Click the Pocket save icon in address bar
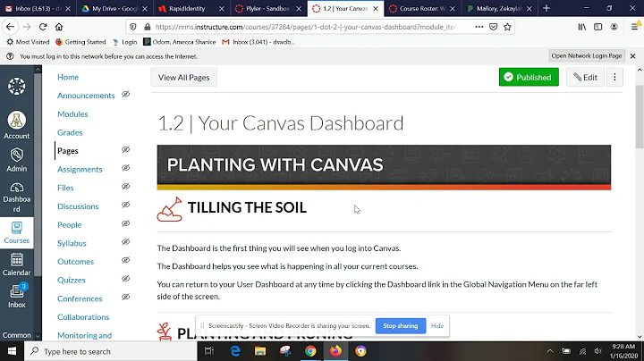This screenshot has height=361, width=644. pos(494,27)
